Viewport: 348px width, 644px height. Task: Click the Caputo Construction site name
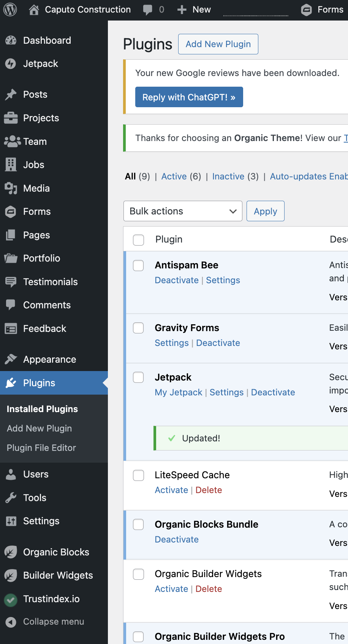pyautogui.click(x=88, y=10)
